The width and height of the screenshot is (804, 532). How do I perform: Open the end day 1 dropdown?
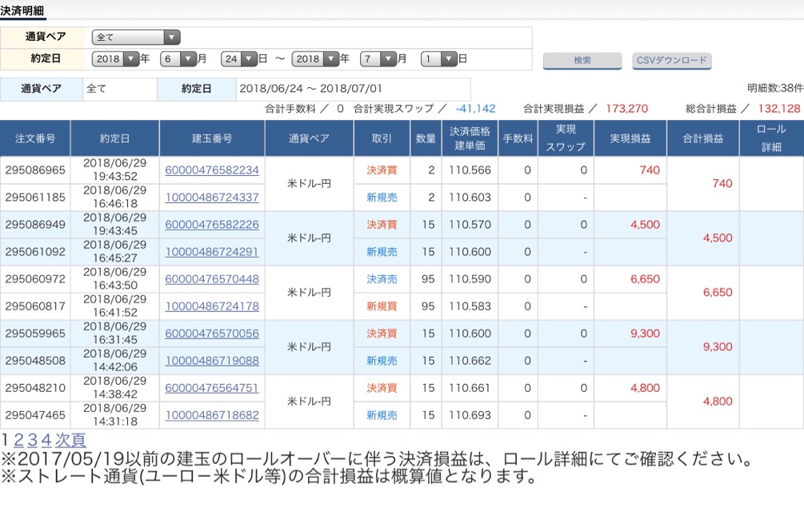point(438,58)
